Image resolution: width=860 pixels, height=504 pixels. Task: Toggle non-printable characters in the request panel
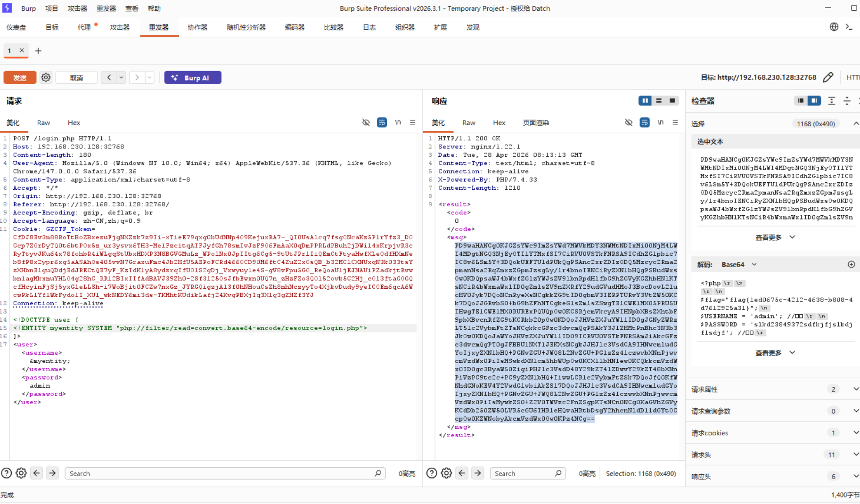pyautogui.click(x=366, y=122)
